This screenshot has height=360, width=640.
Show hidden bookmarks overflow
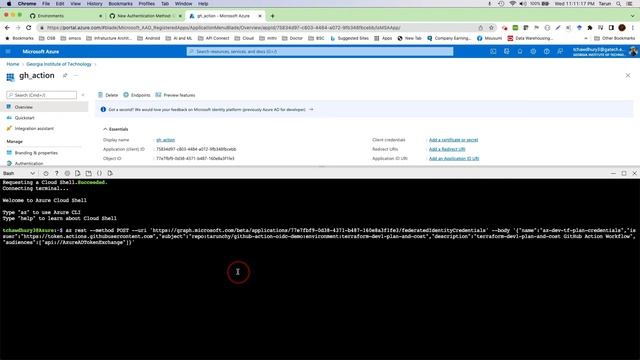pyautogui.click(x=586, y=38)
